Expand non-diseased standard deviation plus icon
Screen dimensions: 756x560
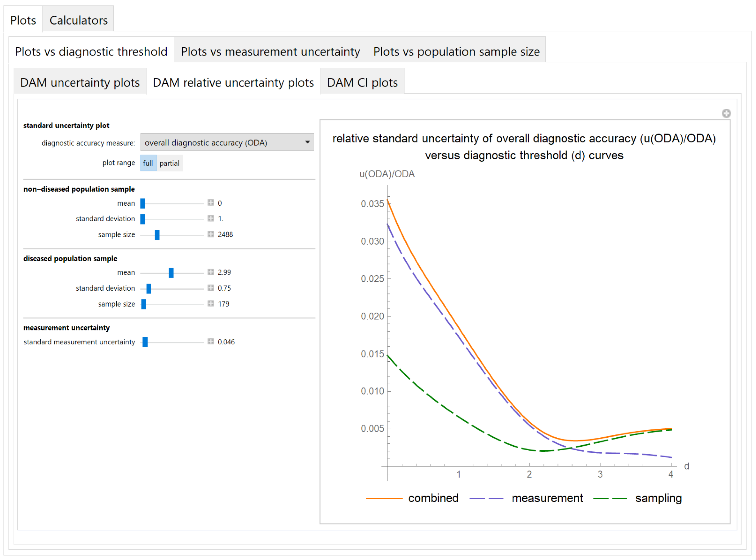[x=211, y=218]
